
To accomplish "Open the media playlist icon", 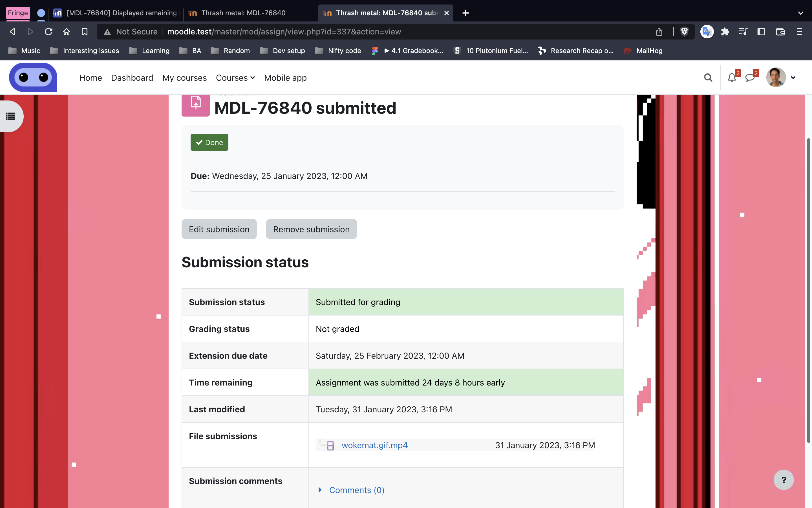I will (743, 32).
